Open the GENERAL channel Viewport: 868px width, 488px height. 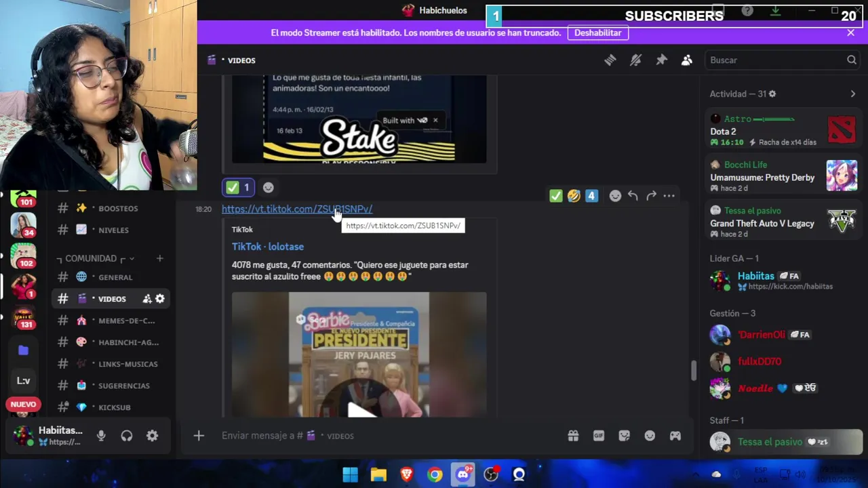coord(111,277)
